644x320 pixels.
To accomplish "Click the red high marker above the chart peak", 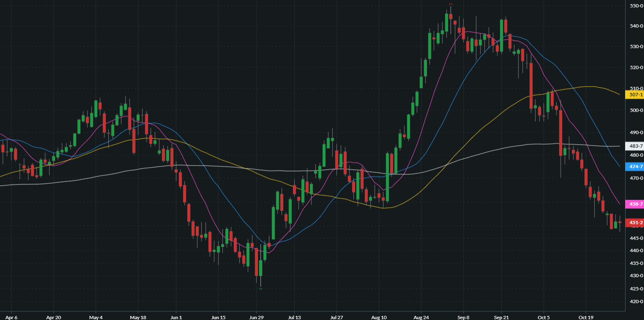I will coord(451,5).
